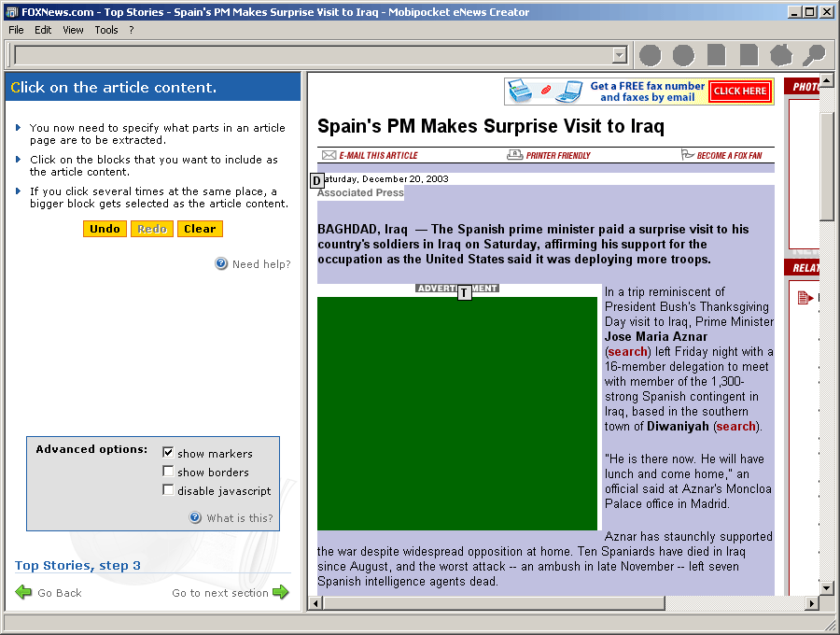Image resolution: width=840 pixels, height=635 pixels.
Task: Click the grayed Home toolbar icon
Action: 781,55
